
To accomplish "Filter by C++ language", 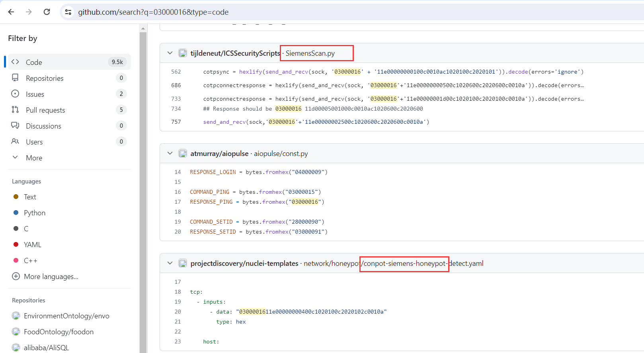I will pyautogui.click(x=31, y=260).
